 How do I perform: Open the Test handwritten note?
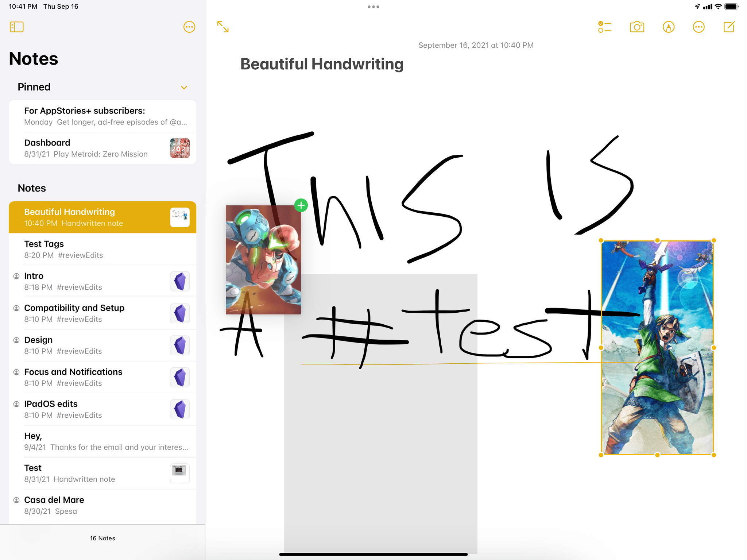click(x=102, y=473)
